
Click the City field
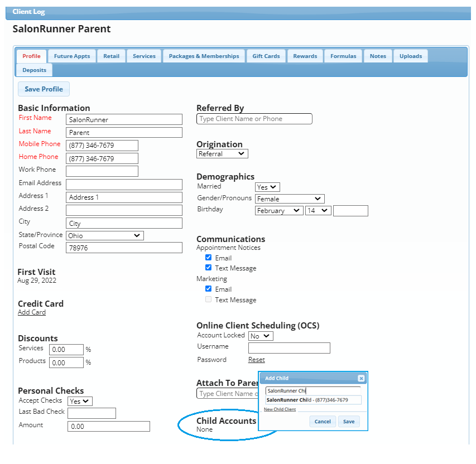pyautogui.click(x=124, y=223)
